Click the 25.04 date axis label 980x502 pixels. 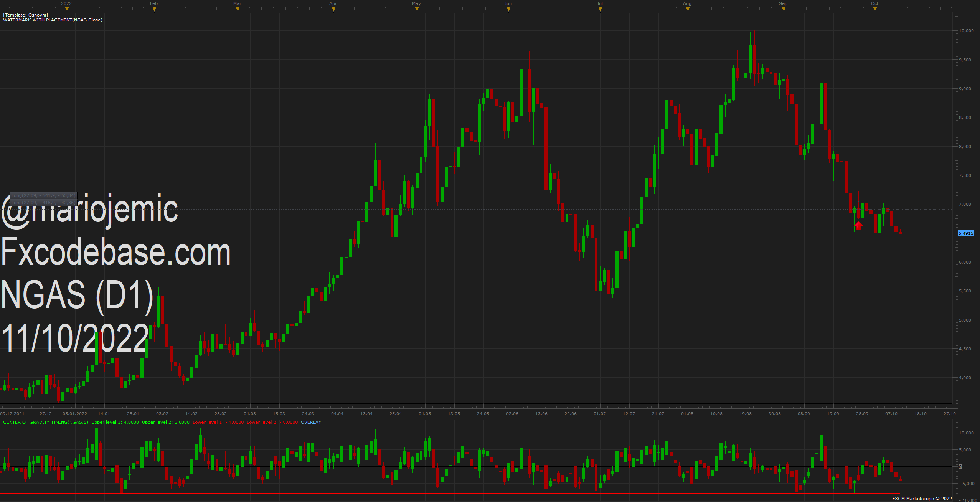coord(396,414)
